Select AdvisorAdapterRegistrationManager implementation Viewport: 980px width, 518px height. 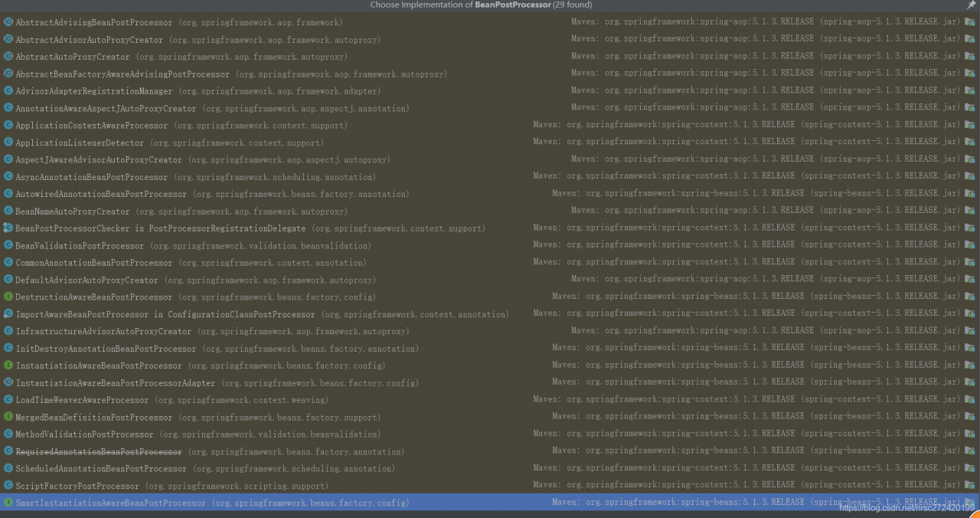(x=490, y=90)
